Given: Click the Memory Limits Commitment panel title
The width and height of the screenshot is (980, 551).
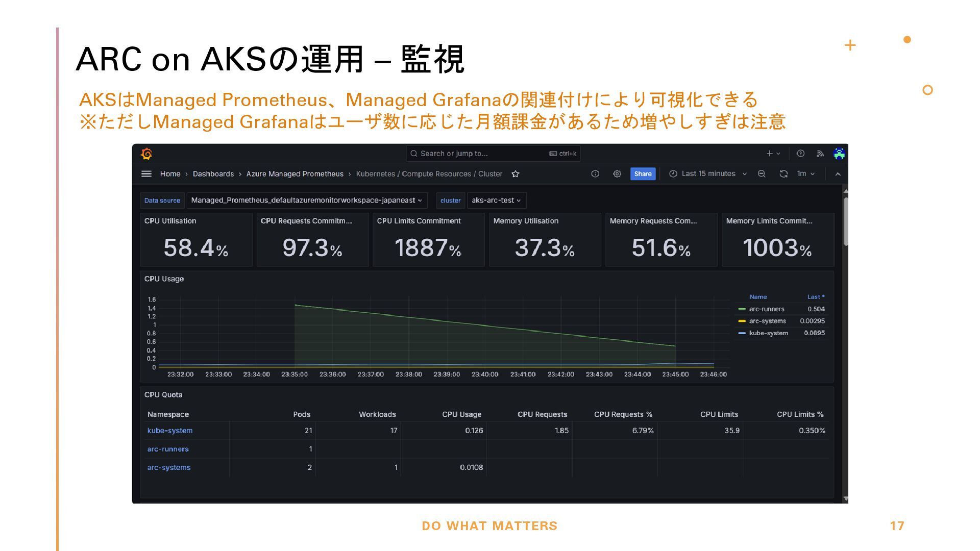Looking at the screenshot, I should (x=769, y=221).
